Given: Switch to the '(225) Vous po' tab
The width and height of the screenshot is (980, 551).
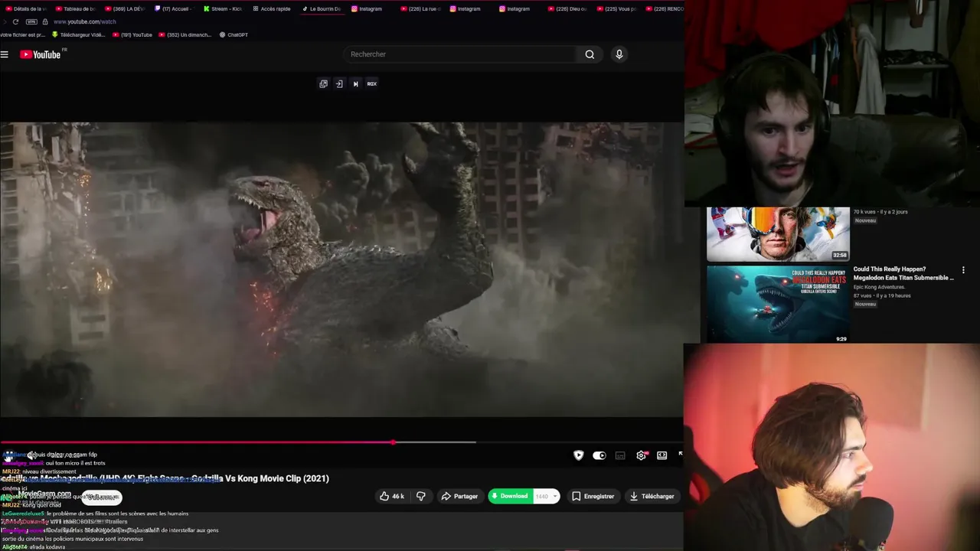Looking at the screenshot, I should point(618,8).
